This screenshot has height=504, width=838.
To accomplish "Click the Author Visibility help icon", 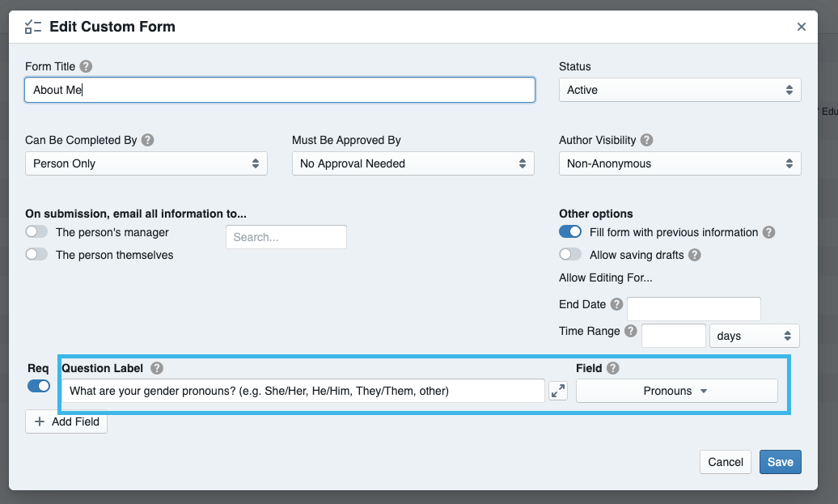I will coord(647,140).
